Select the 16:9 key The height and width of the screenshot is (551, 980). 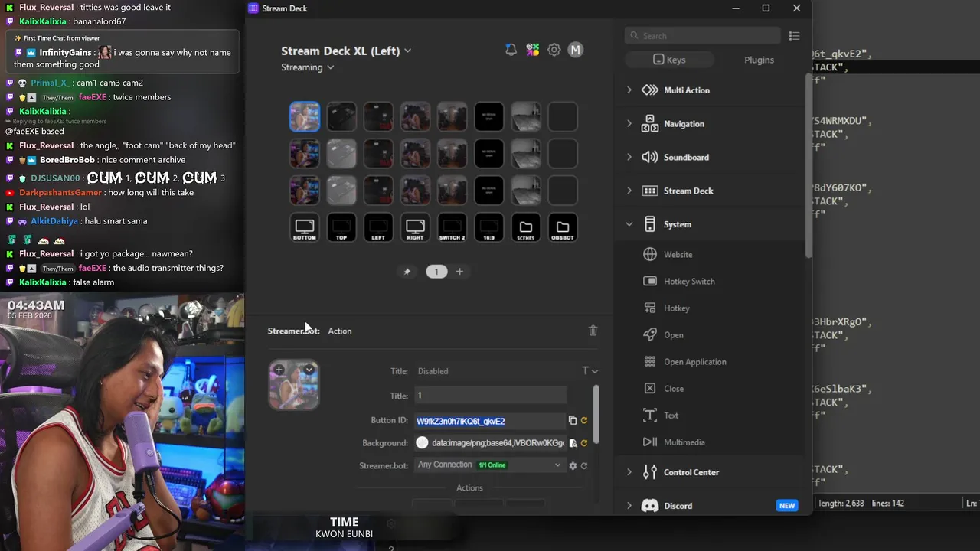tap(488, 227)
